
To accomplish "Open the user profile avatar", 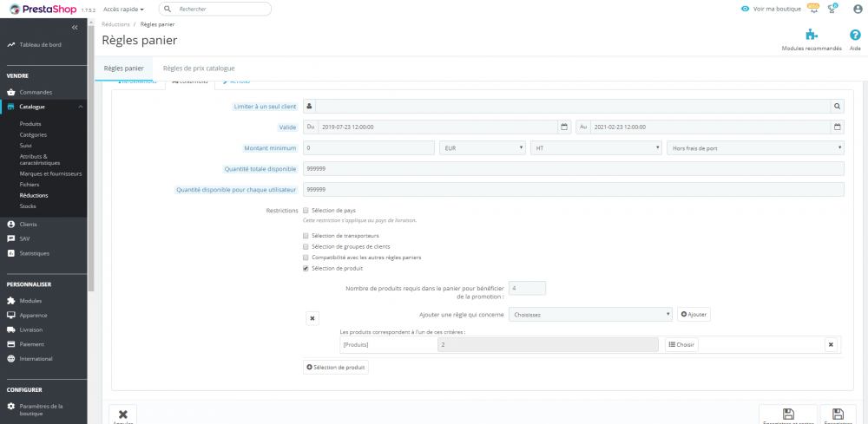I will click(858, 9).
